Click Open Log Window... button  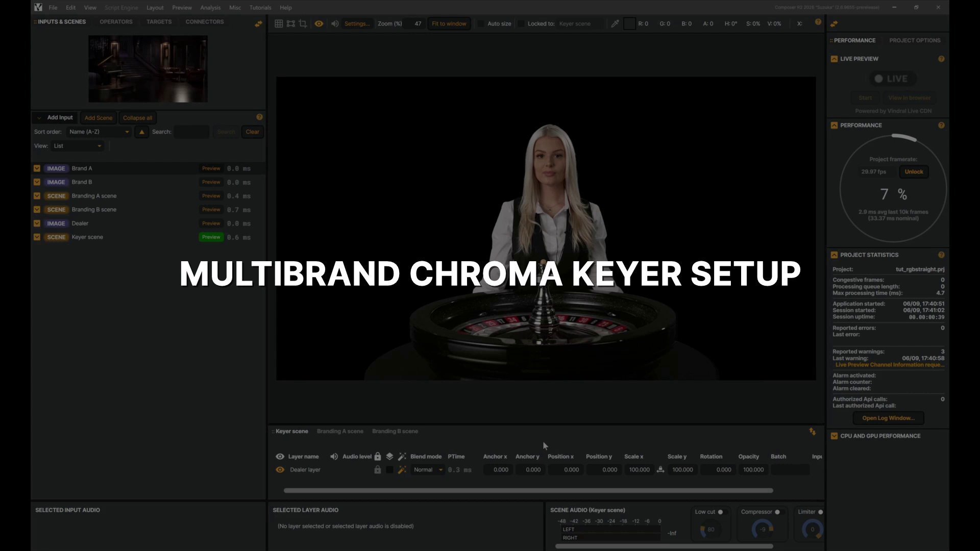888,418
